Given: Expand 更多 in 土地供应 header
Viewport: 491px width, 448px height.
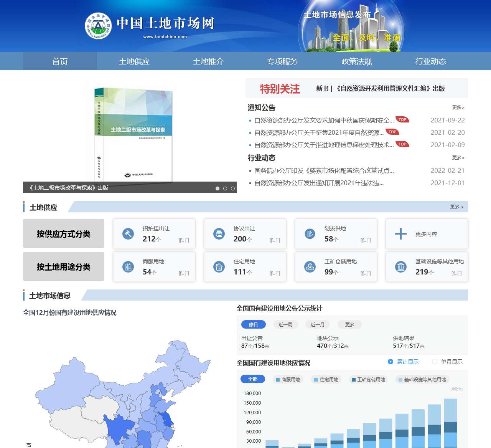Looking at the screenshot, I should (456, 207).
